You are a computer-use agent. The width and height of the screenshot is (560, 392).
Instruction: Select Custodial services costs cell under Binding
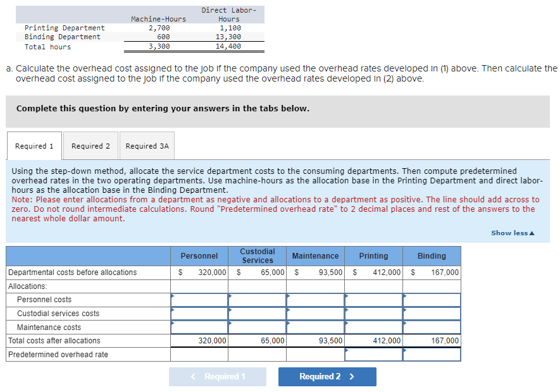tap(432, 314)
